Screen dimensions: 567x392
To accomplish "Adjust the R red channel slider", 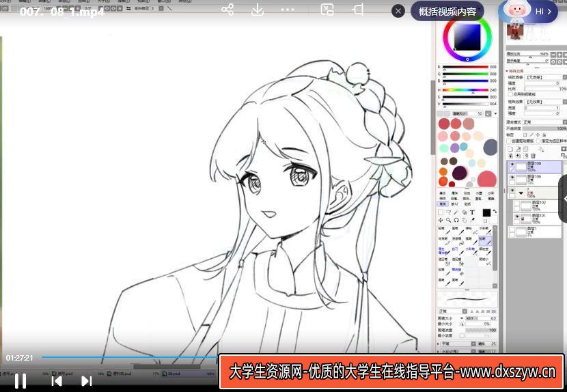I will pyautogui.click(x=466, y=67).
